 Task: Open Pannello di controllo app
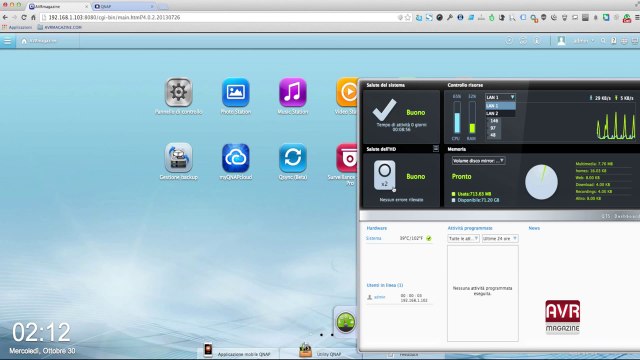[178, 92]
